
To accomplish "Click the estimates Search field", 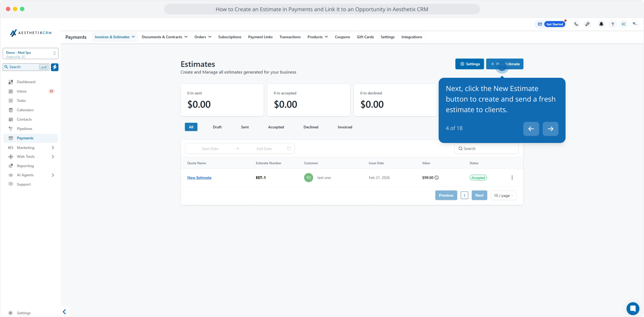I will click(487, 149).
